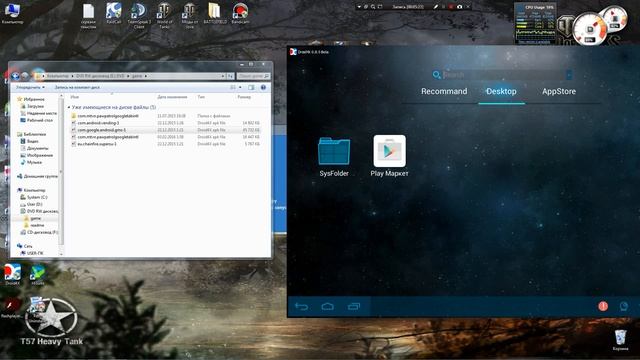640x360 pixels.
Task: Click Запись на компакт-диск button
Action: click(77, 87)
